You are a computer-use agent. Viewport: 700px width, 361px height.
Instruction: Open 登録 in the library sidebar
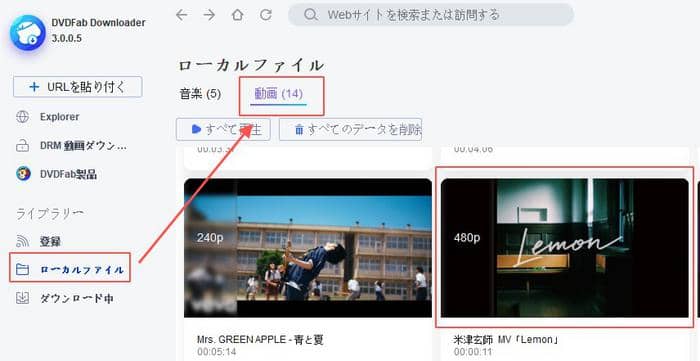50,242
